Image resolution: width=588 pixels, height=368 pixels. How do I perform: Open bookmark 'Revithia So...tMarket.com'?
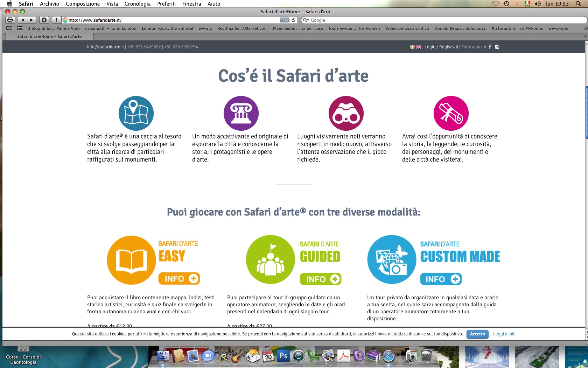[x=242, y=28]
